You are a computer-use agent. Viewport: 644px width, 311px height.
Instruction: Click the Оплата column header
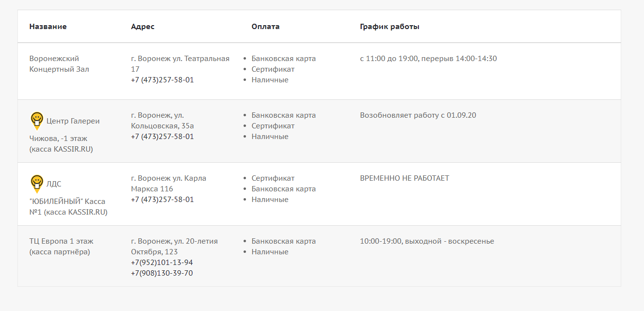tap(265, 27)
